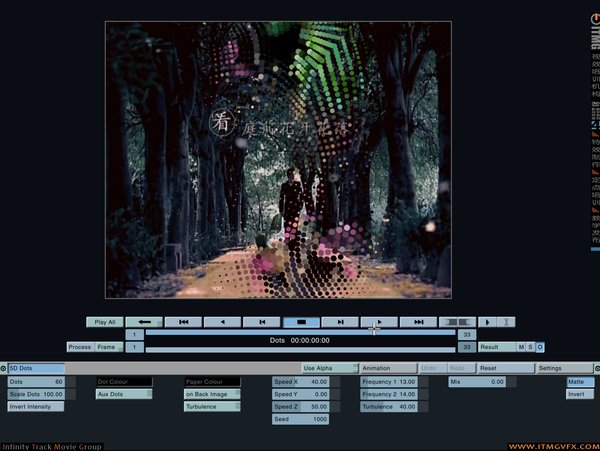The image size is (600, 451).
Task: Click the Frequency 1 13.00 field
Action: coord(389,382)
